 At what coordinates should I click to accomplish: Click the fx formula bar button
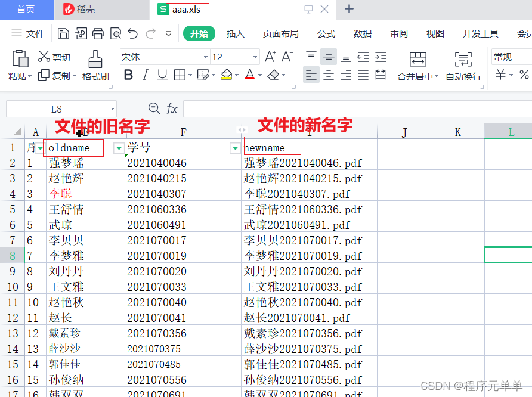click(x=172, y=108)
